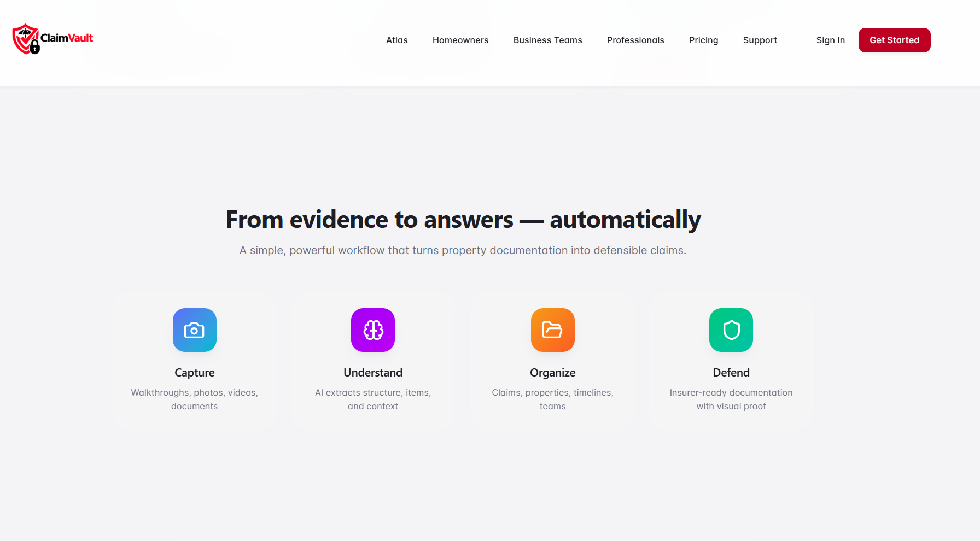Click the ClaimVault wordmark text
The width and height of the screenshot is (980, 541).
[x=66, y=39]
